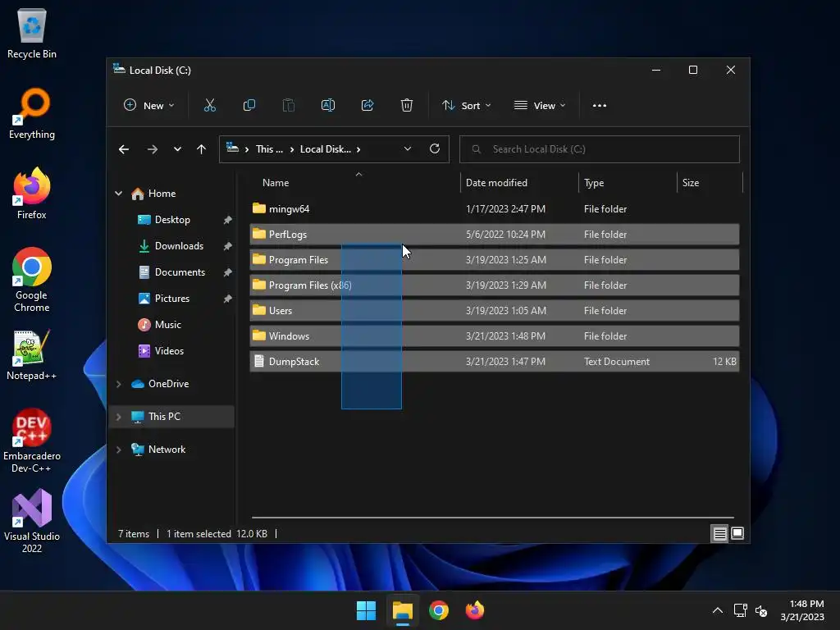
Task: Refresh the Local Disk folder view
Action: click(x=435, y=149)
